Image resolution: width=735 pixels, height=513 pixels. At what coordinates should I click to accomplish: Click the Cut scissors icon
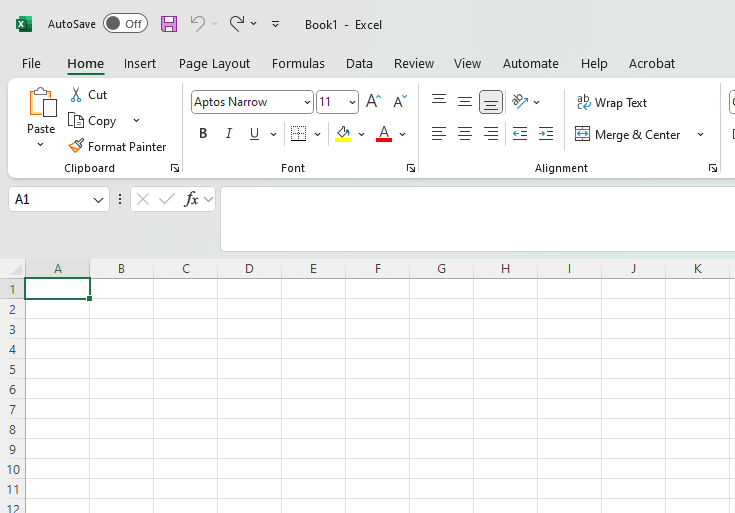76,95
